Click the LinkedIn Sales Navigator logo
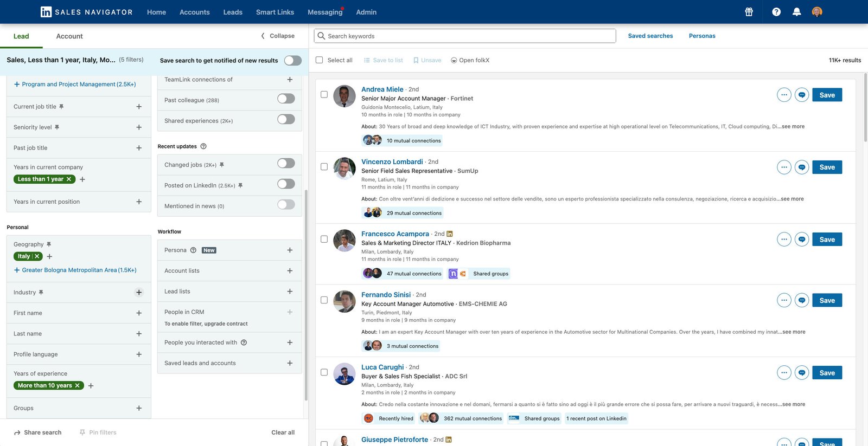The image size is (868, 446). [87, 12]
